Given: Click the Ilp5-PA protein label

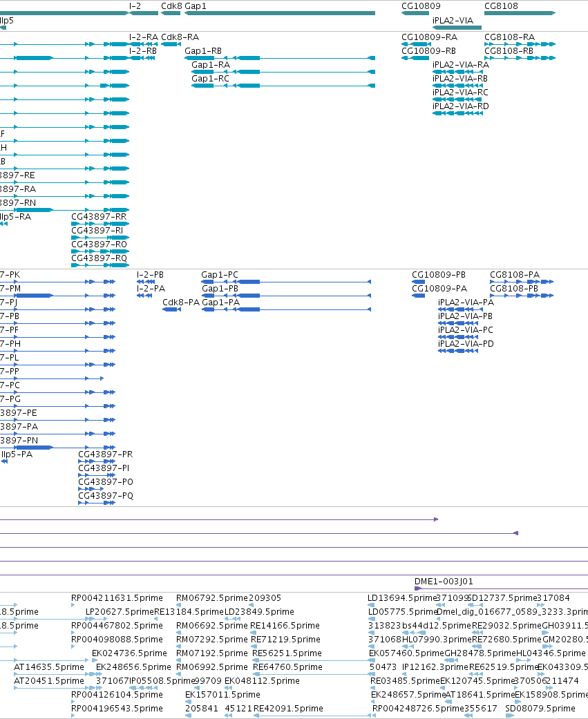Looking at the screenshot, I should 17,454.
